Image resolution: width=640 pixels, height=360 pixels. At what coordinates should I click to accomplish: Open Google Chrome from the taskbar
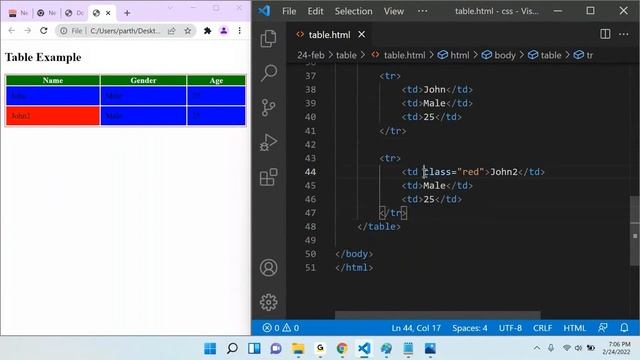coord(342,349)
